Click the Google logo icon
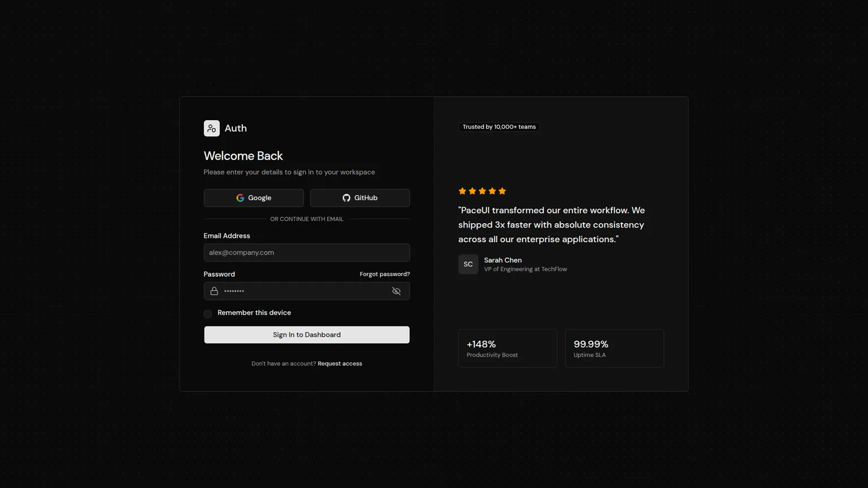The image size is (868, 488). coord(240,198)
